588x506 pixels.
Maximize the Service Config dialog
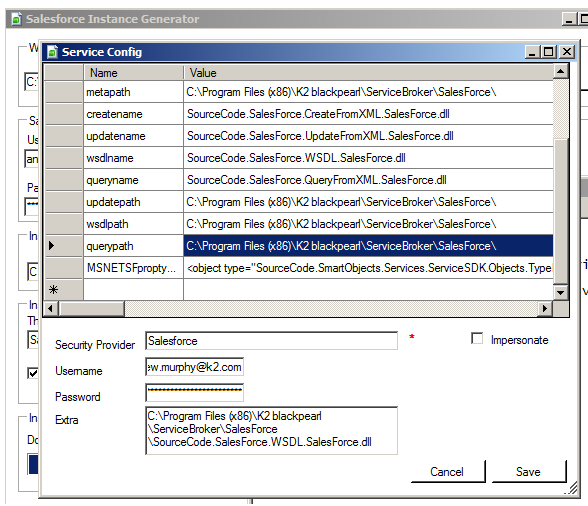[x=549, y=51]
